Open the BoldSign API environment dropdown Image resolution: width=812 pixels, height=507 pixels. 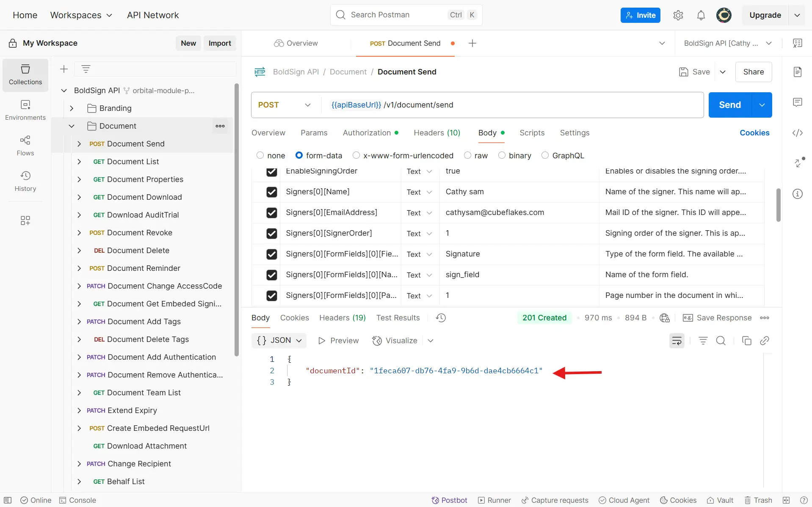[728, 43]
